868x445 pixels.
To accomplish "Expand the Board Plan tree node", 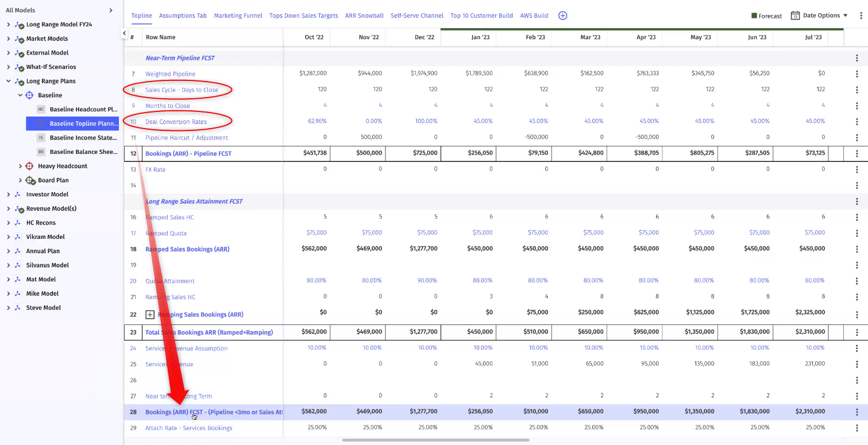I will pyautogui.click(x=21, y=180).
